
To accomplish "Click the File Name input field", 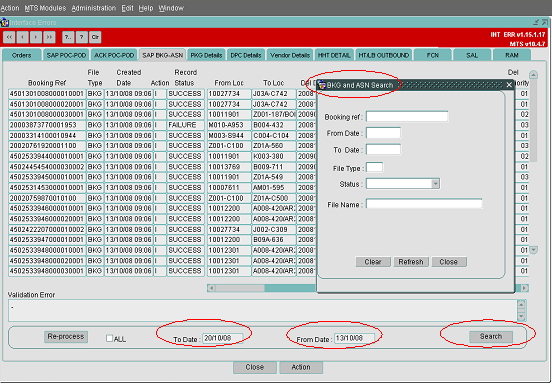I will coord(424,204).
